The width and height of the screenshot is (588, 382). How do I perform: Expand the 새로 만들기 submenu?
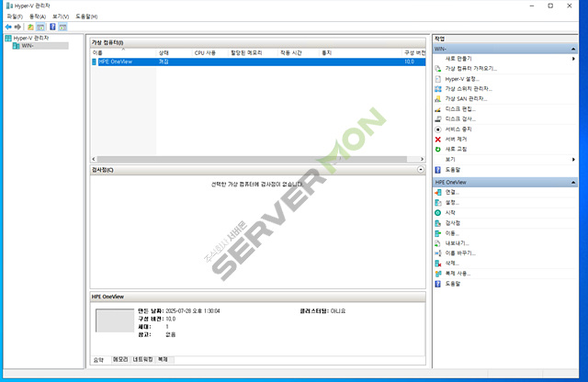tap(573, 59)
